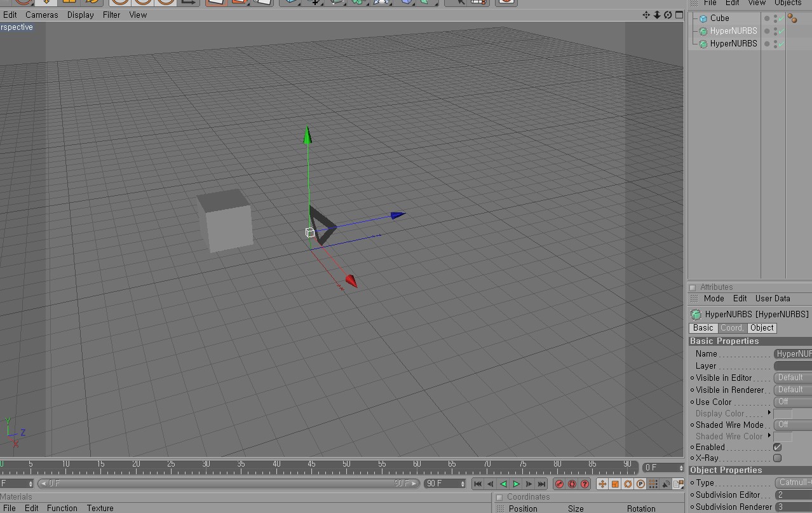Open Attributes Mode menu
The image size is (812, 513).
tap(714, 299)
